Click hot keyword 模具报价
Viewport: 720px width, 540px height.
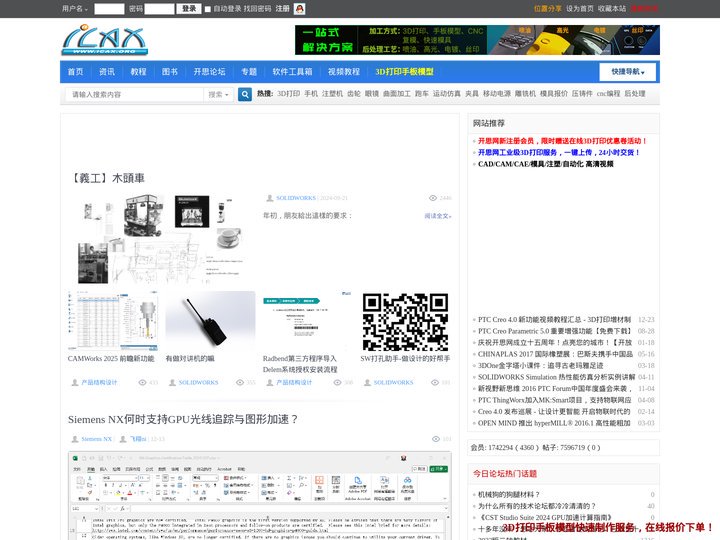coord(554,94)
